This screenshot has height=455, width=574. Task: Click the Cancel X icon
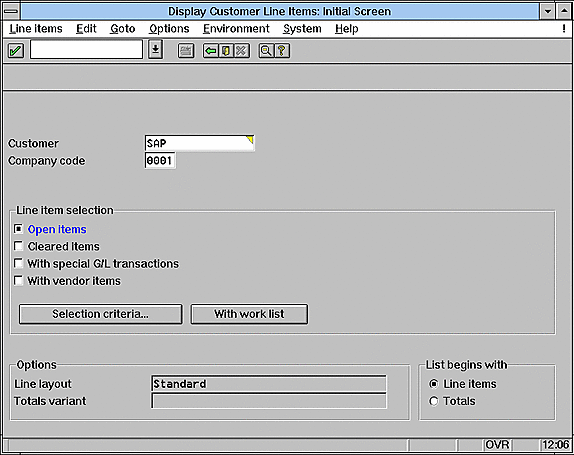(242, 51)
